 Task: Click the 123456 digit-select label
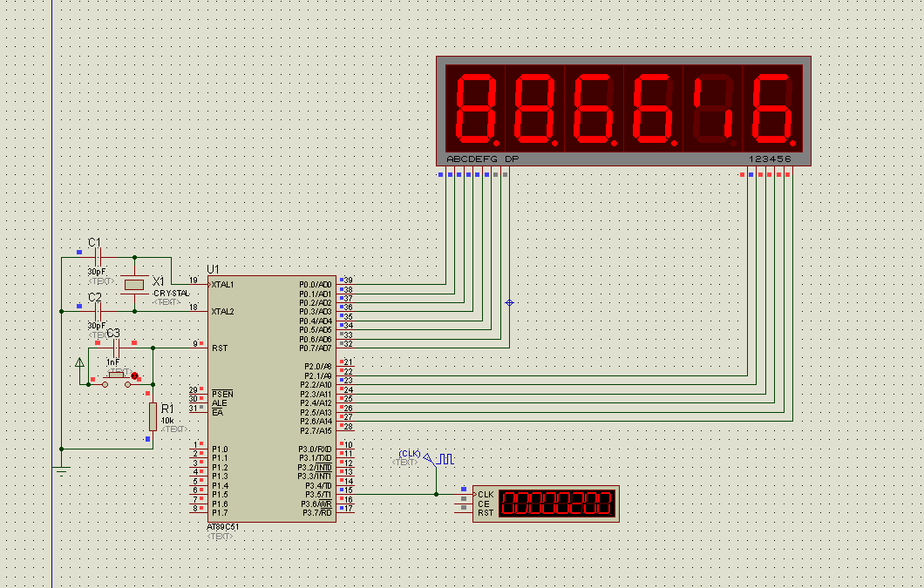(x=771, y=159)
